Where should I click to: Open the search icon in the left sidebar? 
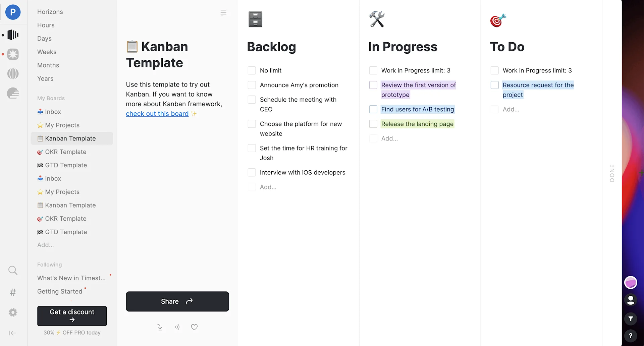[13, 270]
